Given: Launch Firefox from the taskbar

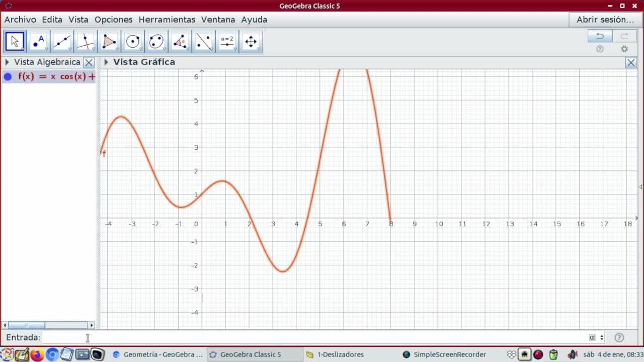Looking at the screenshot, I should pyautogui.click(x=37, y=354).
